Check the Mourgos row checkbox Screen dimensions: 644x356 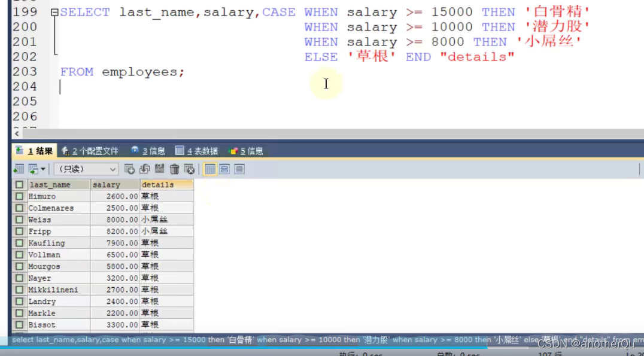coord(19,266)
